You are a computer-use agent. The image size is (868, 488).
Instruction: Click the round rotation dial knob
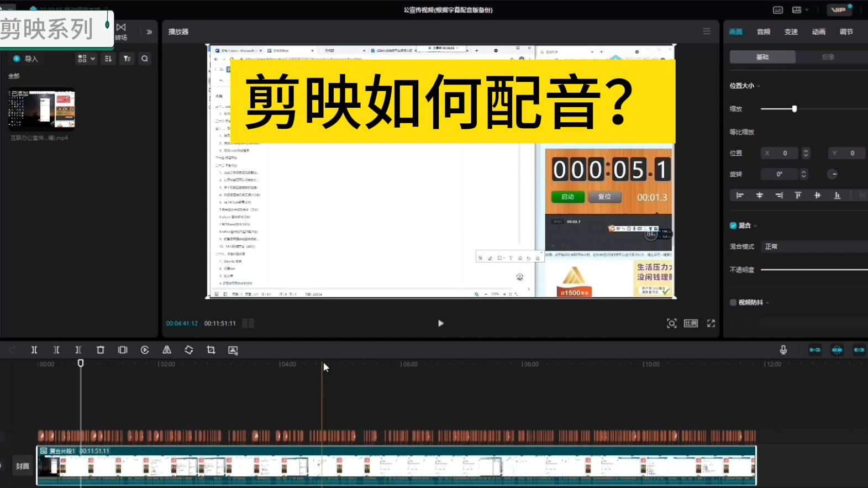(x=833, y=174)
